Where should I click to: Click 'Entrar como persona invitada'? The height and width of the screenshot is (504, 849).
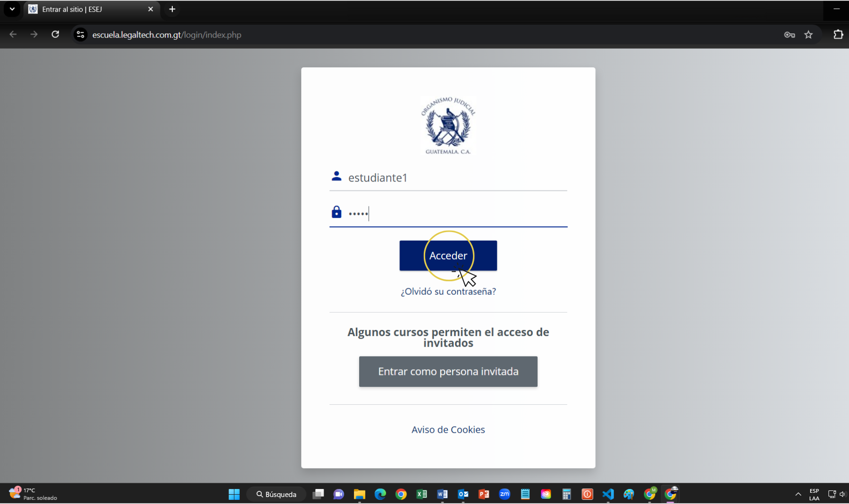tap(448, 371)
